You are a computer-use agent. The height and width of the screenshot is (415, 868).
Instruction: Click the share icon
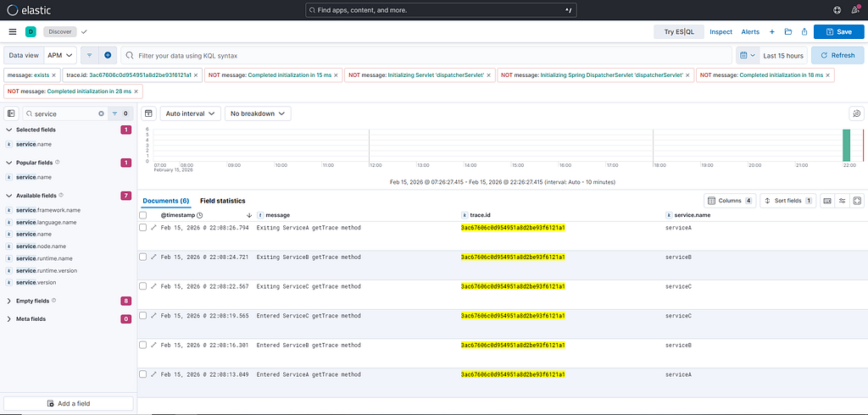click(804, 32)
